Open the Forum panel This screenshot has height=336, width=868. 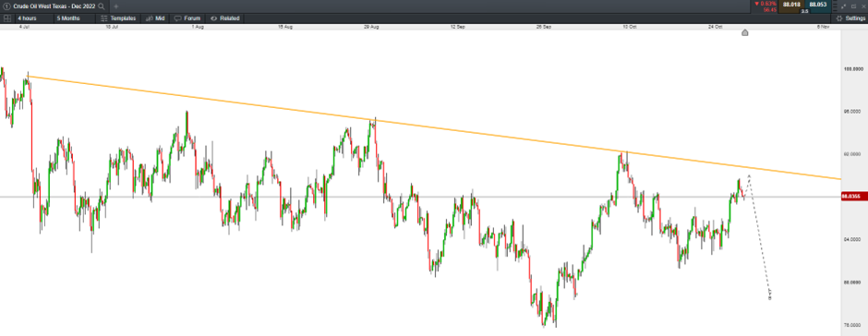[187, 18]
